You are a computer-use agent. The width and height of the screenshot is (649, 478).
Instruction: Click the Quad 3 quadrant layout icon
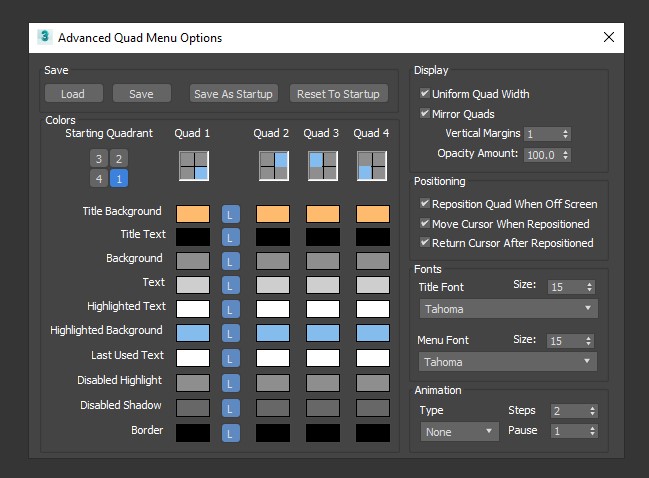pos(322,165)
